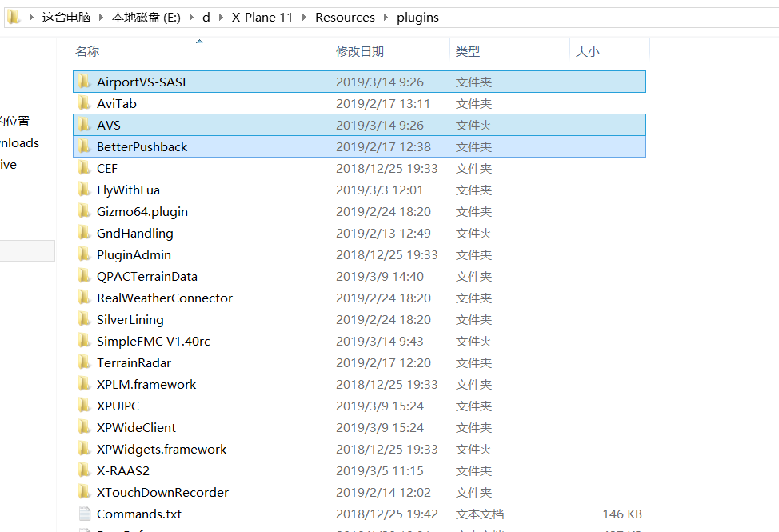Go to 本地磁盘 (E:) breadcrumb

coord(146,18)
